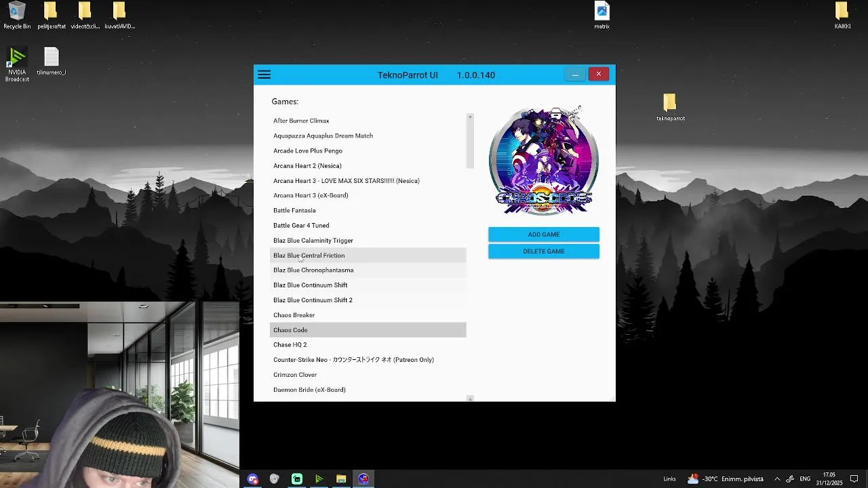This screenshot has width=868, height=488.
Task: Open the notification center icon
Action: point(854,479)
